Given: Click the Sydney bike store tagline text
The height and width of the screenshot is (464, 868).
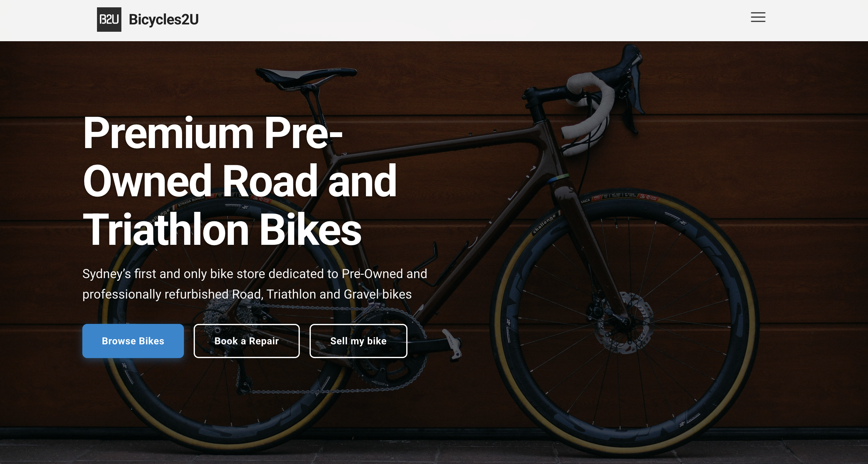Looking at the screenshot, I should (x=254, y=284).
